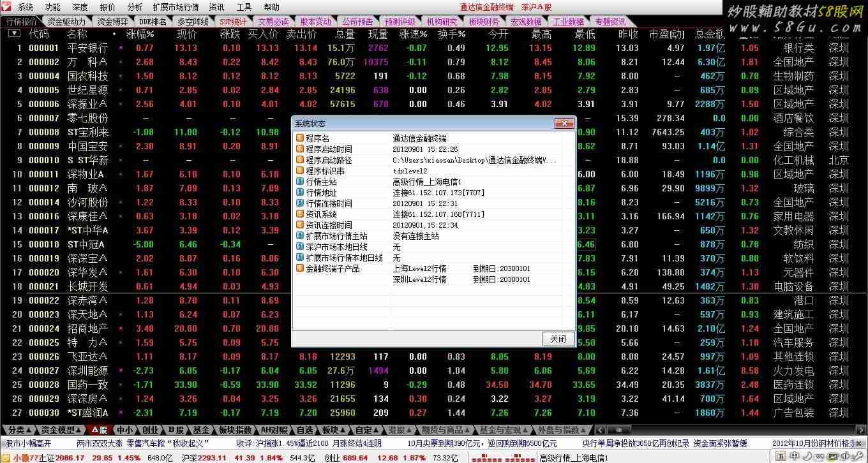The height and width of the screenshot is (463, 868).
Task: Click the icon beside 金融终端子产品
Action: (300, 268)
